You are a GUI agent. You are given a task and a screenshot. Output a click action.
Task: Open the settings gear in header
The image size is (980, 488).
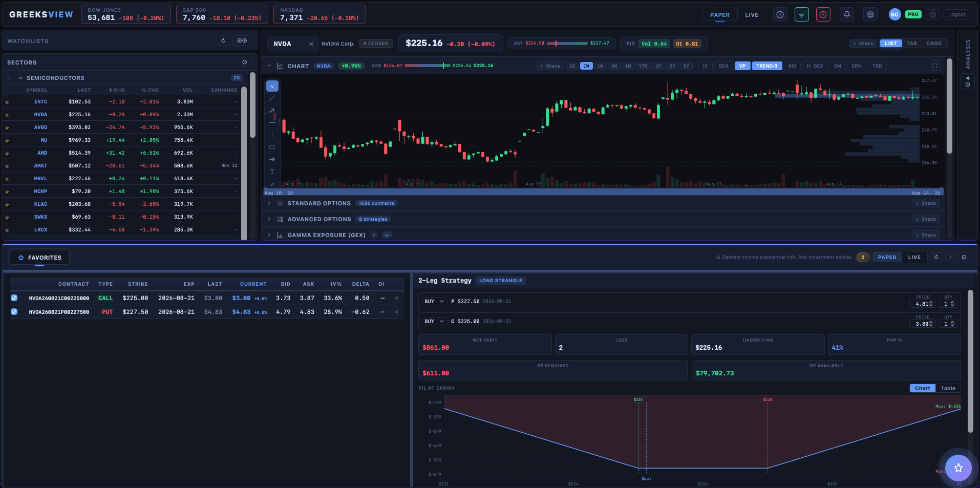(870, 15)
